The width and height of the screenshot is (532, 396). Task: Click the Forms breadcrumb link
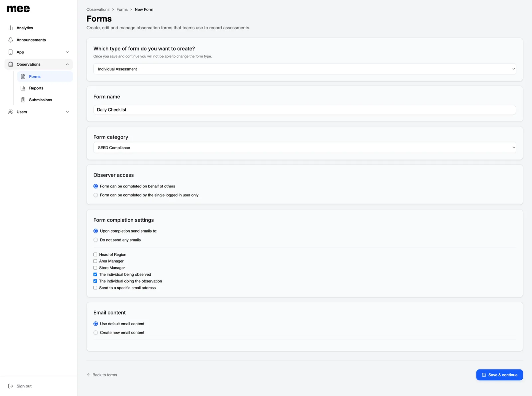[122, 9]
